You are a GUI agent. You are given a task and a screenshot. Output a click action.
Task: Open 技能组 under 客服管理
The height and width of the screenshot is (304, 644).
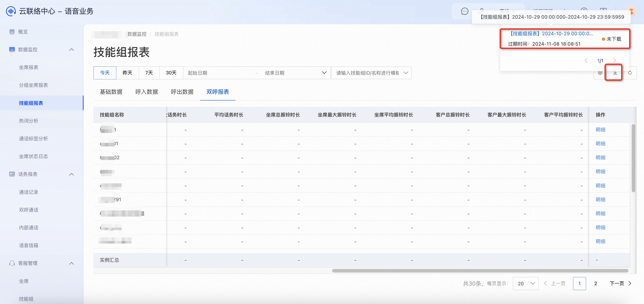[26, 299]
